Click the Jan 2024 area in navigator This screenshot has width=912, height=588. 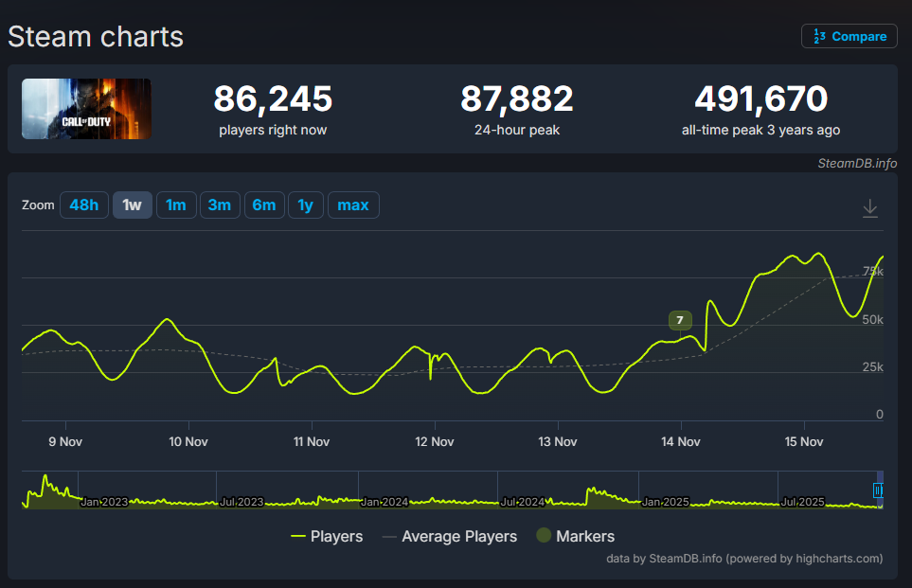pos(384,501)
